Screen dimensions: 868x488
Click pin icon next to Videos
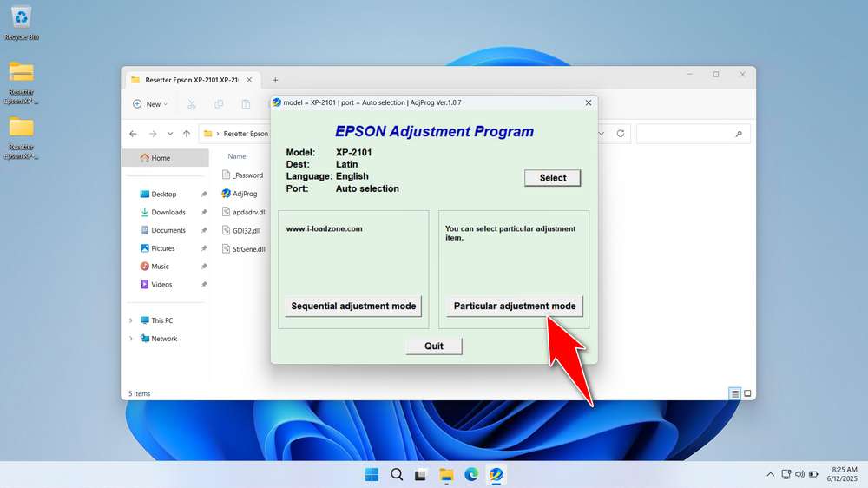click(204, 284)
